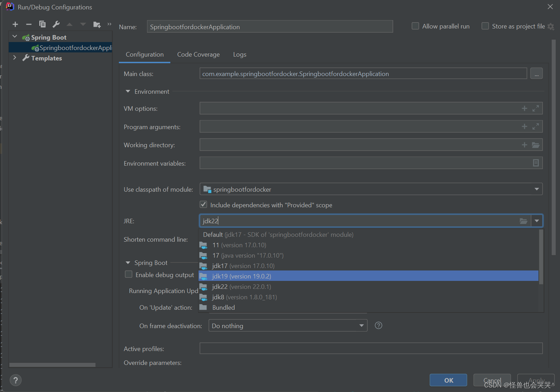Viewport: 560px width, 392px height.
Task: Show more toolbar actions via double chevron
Action: point(109,24)
